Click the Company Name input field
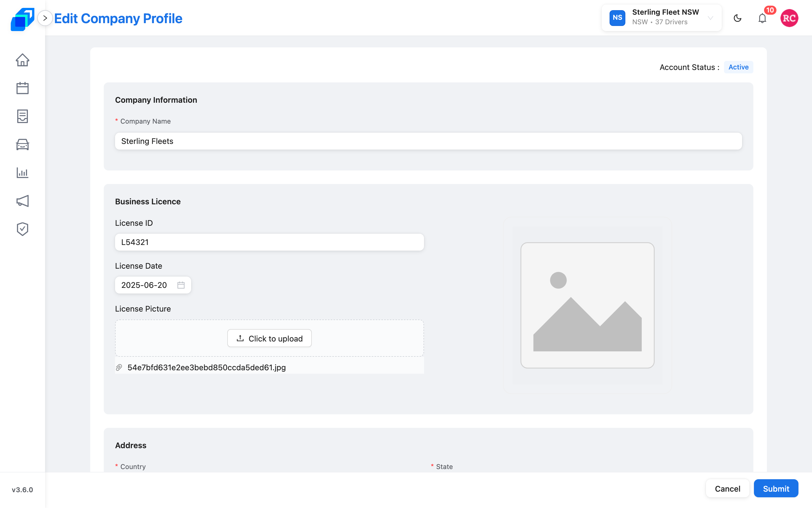The height and width of the screenshot is (508, 812). click(429, 141)
